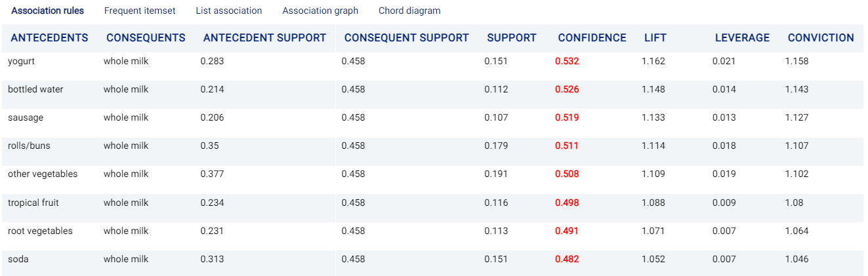The width and height of the screenshot is (868, 276).
Task: Sort table by CONFIDENCE header
Action: (592, 38)
